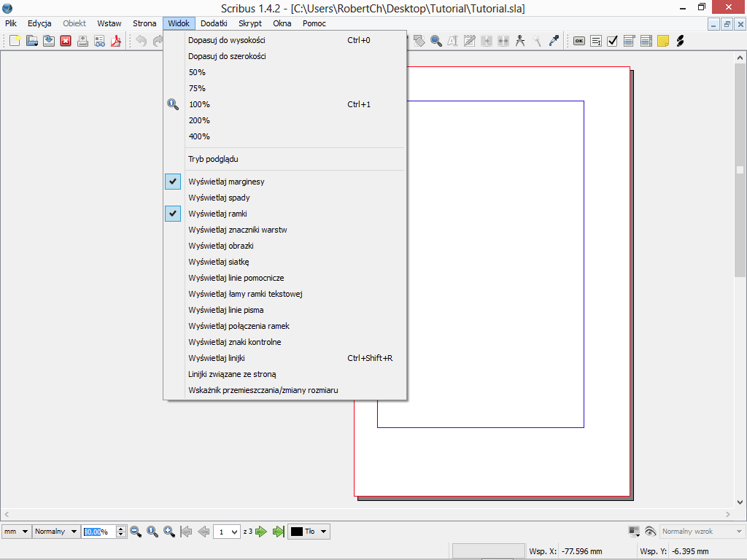The image size is (747, 560).
Task: Select the Measurements compass tool
Action: pyautogui.click(x=520, y=41)
